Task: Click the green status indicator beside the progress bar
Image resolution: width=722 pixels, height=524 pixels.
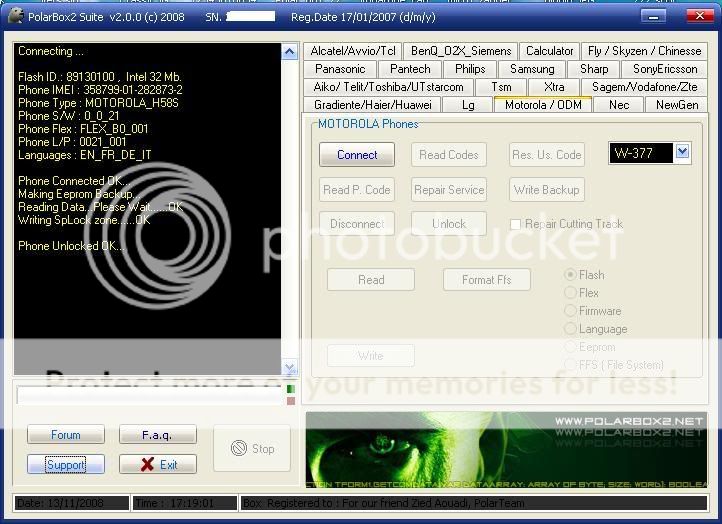Action: point(291,389)
